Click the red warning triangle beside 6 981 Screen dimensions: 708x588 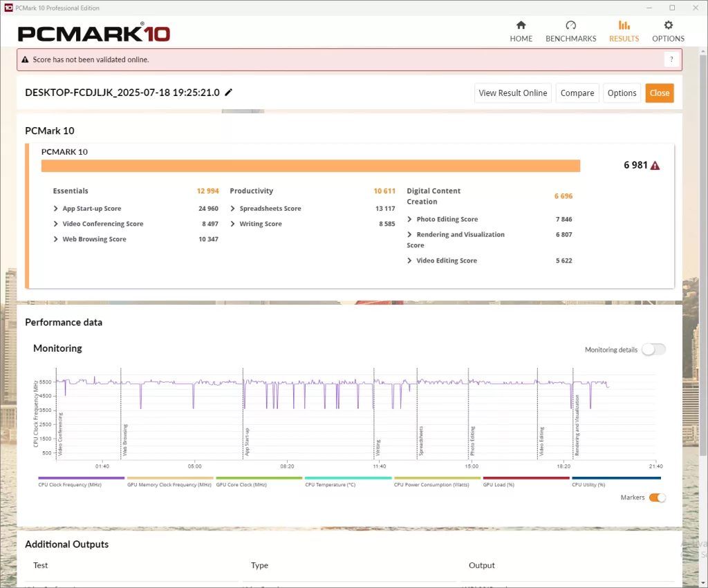click(x=655, y=166)
